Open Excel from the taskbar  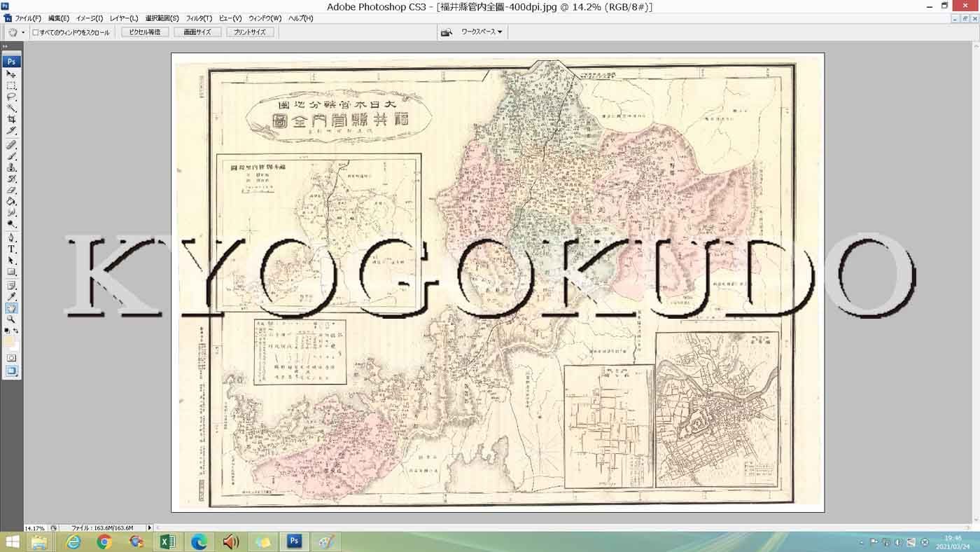[x=167, y=541]
